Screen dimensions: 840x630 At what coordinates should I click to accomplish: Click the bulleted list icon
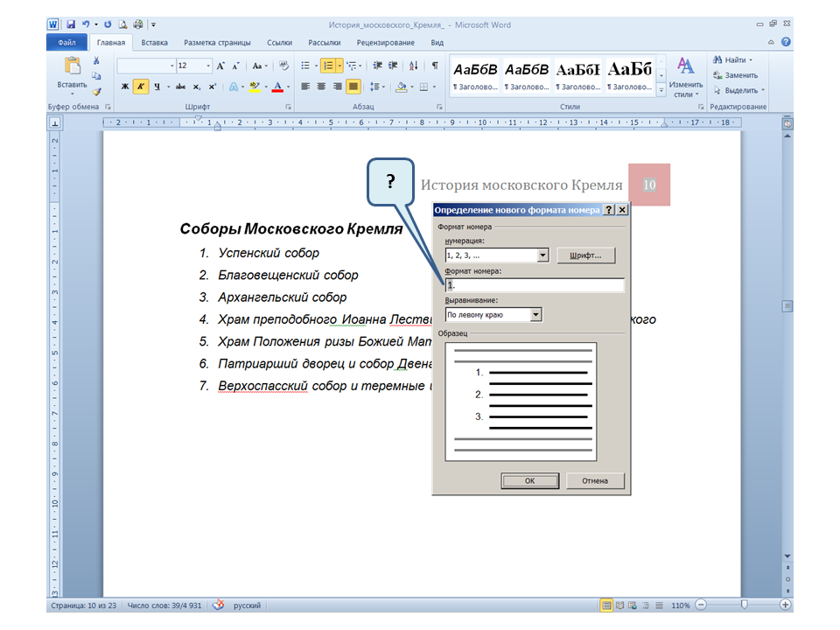point(304,66)
